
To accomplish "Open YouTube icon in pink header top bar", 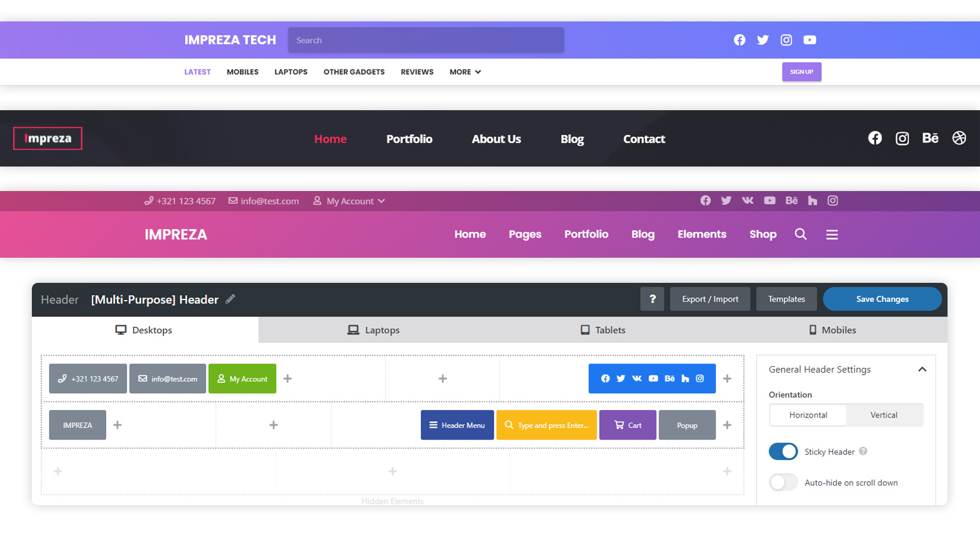I will point(770,201).
